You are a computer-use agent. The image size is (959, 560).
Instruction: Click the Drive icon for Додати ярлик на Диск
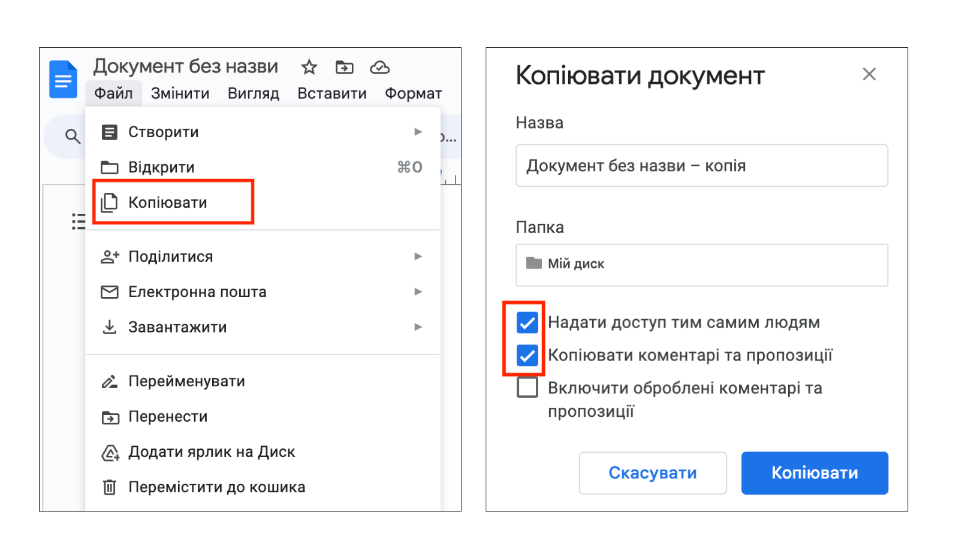coord(110,452)
